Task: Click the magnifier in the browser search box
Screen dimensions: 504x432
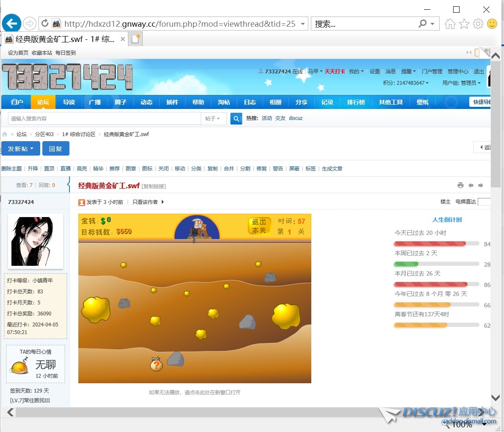Action: point(422,23)
